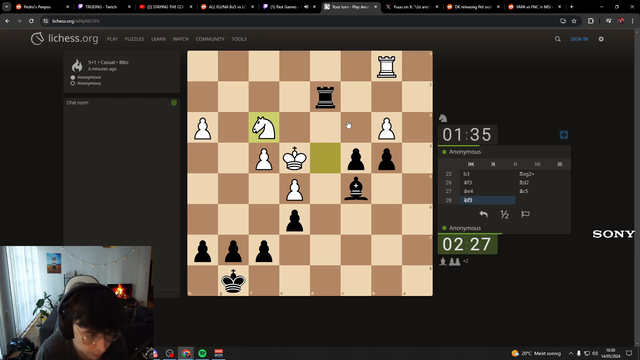The image size is (640, 360).
Task: Click Chrome forward arrow
Action: [19, 21]
